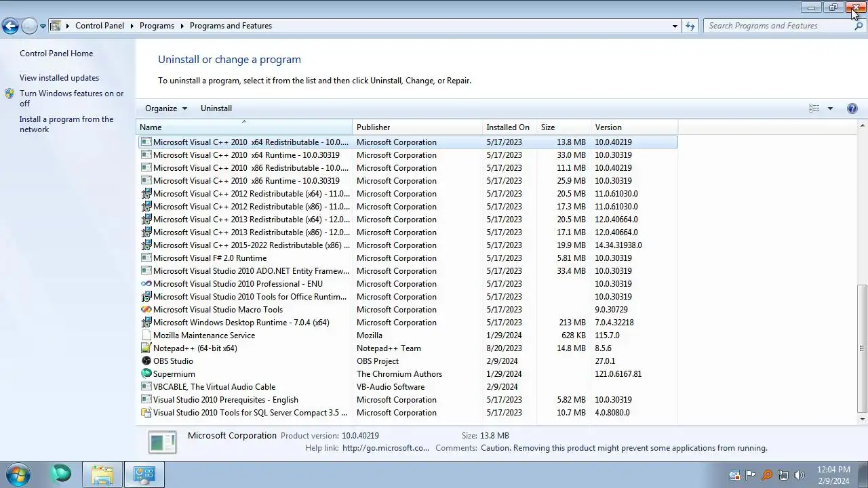Click the search magnifier icon
This screenshot has height=488, width=868.
coord(859,26)
